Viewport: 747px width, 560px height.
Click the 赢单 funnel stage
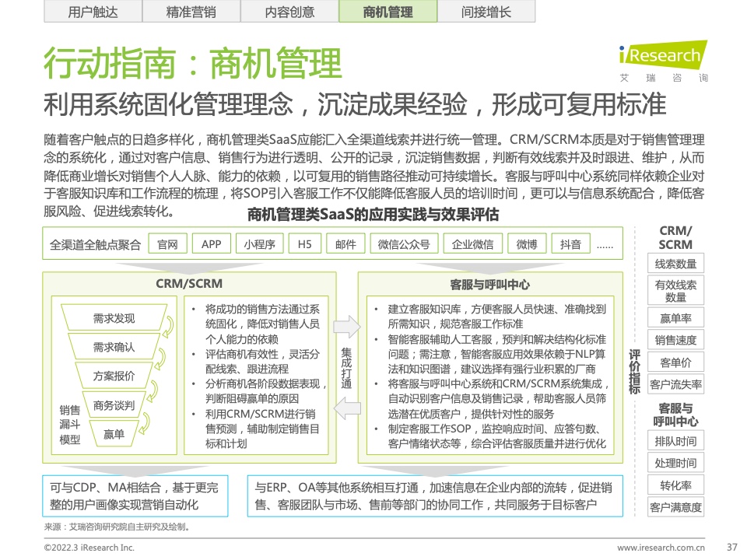114,434
